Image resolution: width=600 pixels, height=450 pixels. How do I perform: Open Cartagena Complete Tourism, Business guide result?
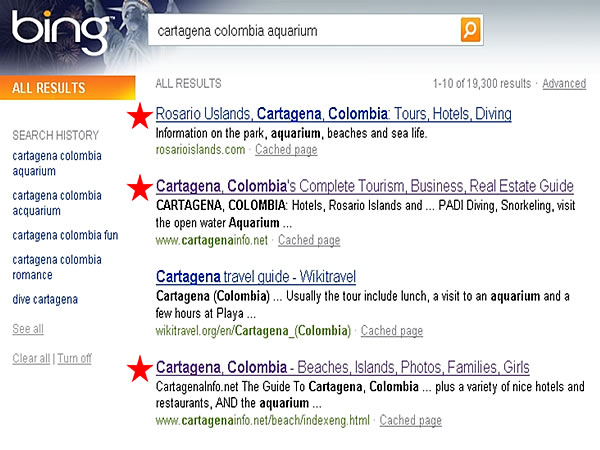point(365,186)
